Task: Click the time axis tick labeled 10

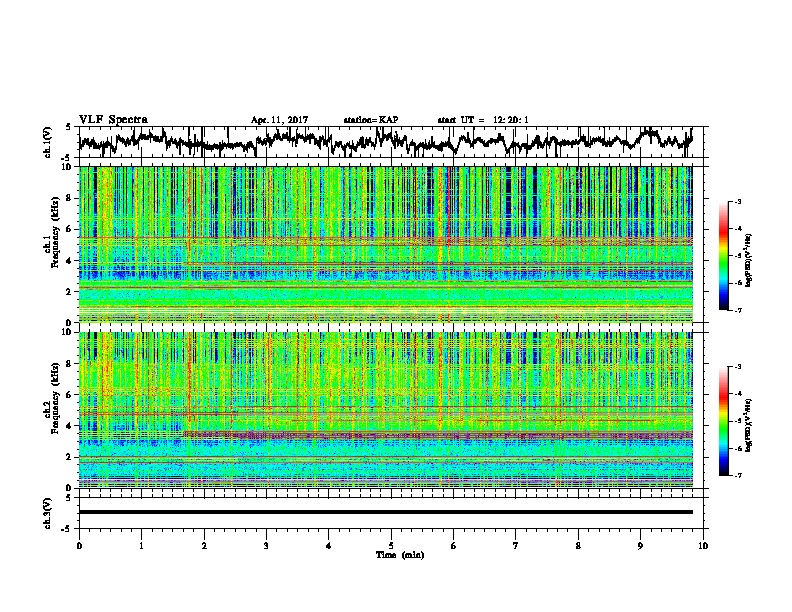Action: tap(703, 546)
